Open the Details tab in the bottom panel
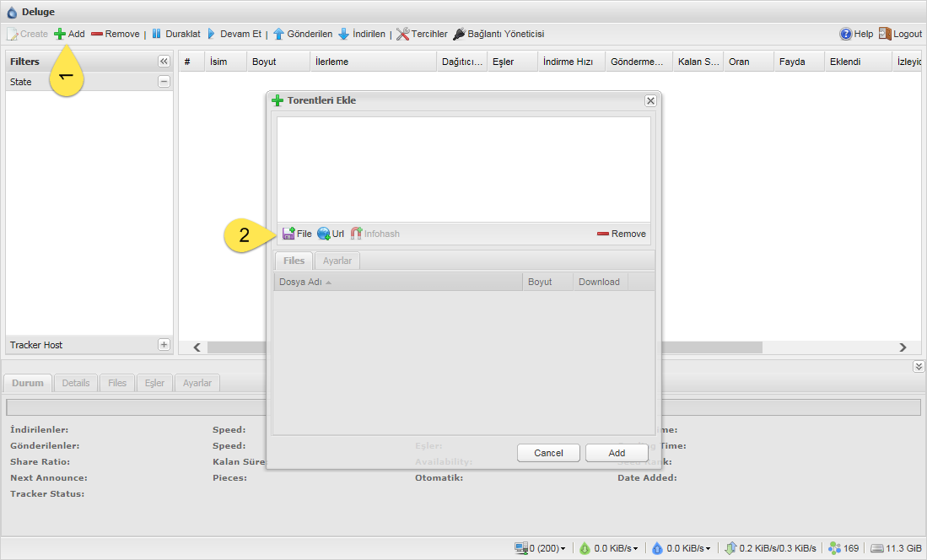The width and height of the screenshot is (927, 560). pyautogui.click(x=76, y=383)
